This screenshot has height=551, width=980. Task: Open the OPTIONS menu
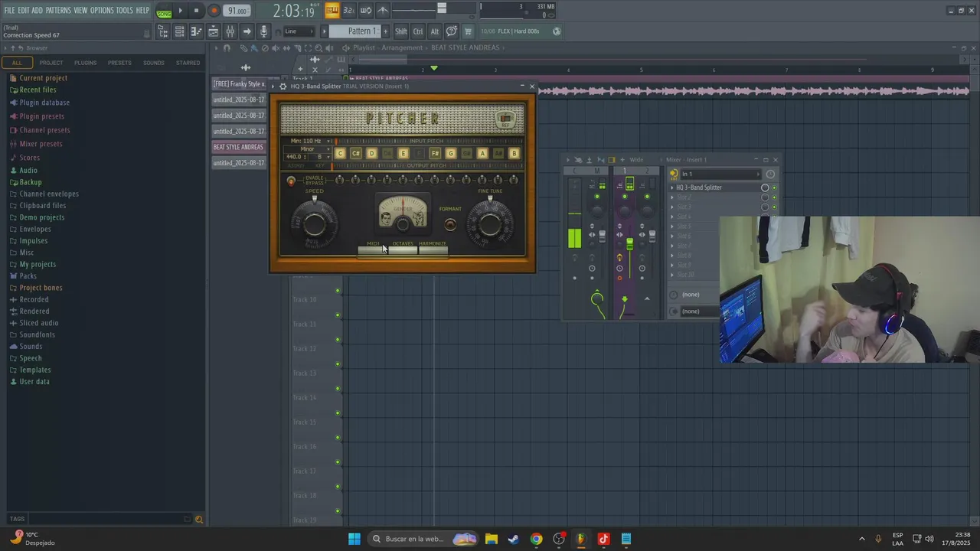pos(102,10)
